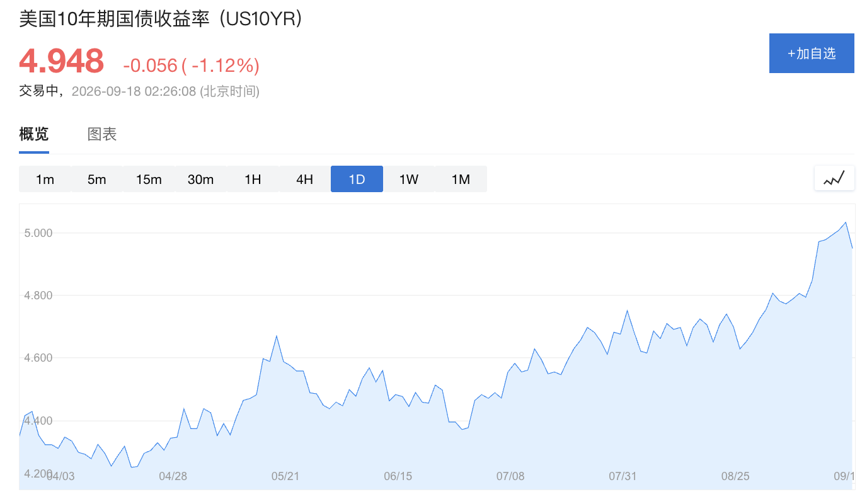Change chart period to 1M
The height and width of the screenshot is (504, 867).
click(461, 179)
